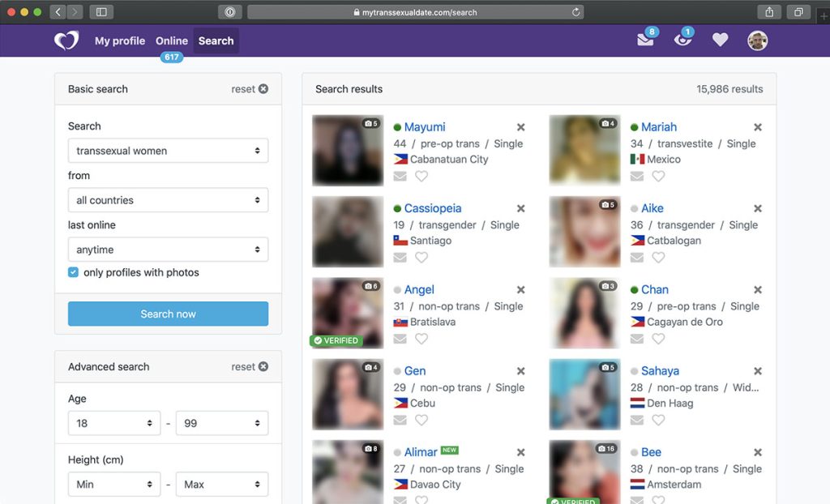Favorite Chan with heart icon
Image resolution: width=830 pixels, height=504 pixels.
pos(658,338)
